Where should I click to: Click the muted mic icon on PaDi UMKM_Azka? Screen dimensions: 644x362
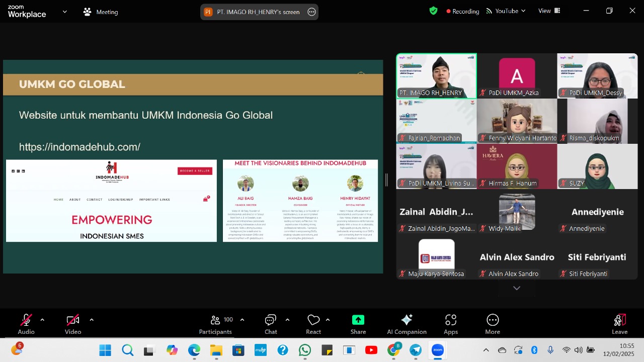[x=483, y=93]
